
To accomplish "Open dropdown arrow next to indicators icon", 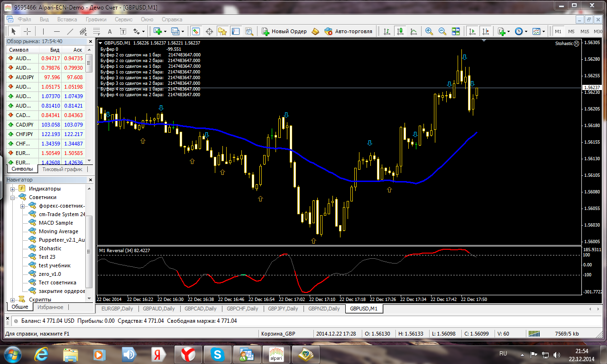I will [509, 31].
